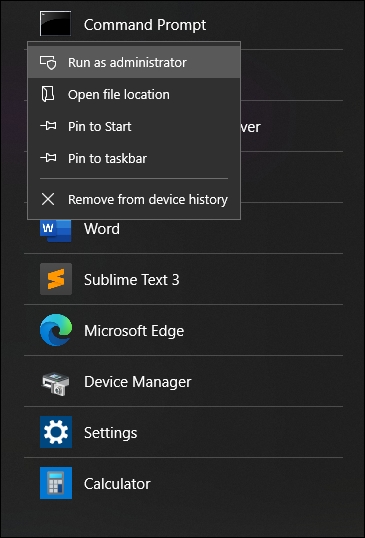Click the Microsoft Edge text label
Screen dimensions: 365x538
pos(134,331)
